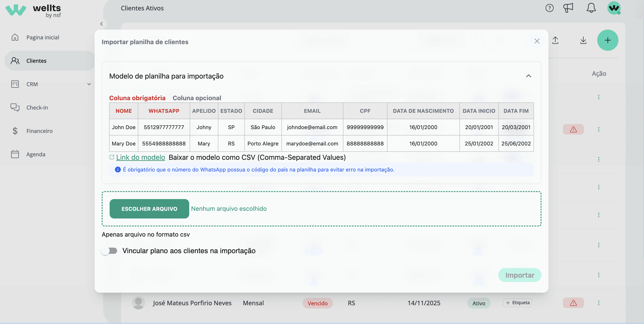Click the Mensal plan in José Mateus row
The height and width of the screenshot is (324, 644).
pyautogui.click(x=253, y=303)
